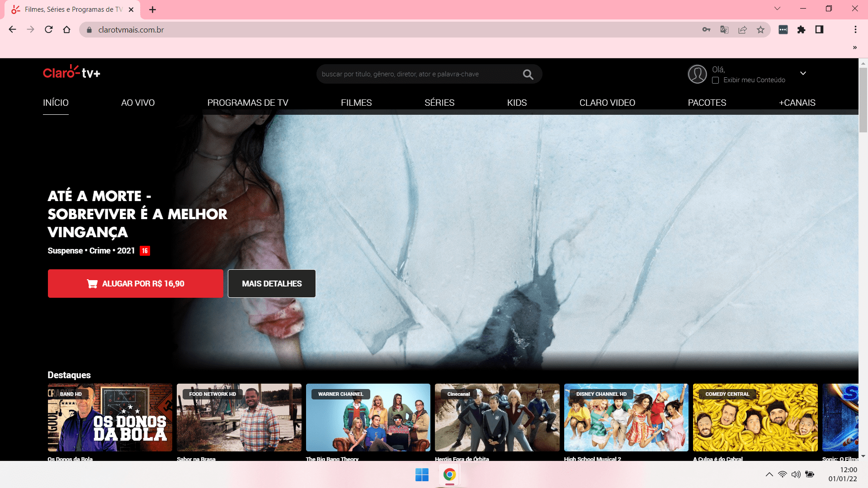Click the Windows Start menu icon
This screenshot has height=488, width=868.
(x=421, y=475)
